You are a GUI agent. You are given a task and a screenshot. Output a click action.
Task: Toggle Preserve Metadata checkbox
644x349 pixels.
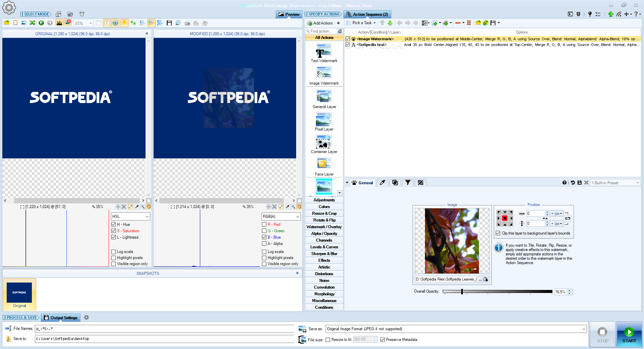pyautogui.click(x=382, y=340)
